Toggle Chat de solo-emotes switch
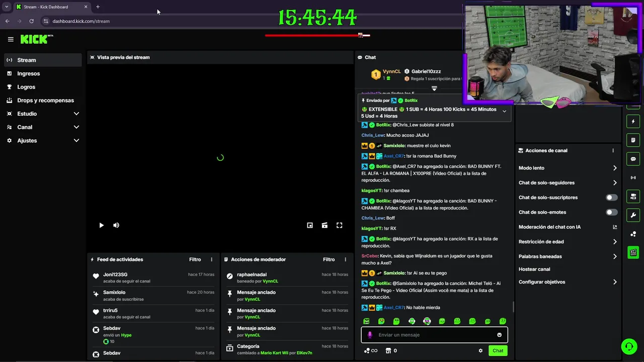The width and height of the screenshot is (644, 362). click(612, 212)
